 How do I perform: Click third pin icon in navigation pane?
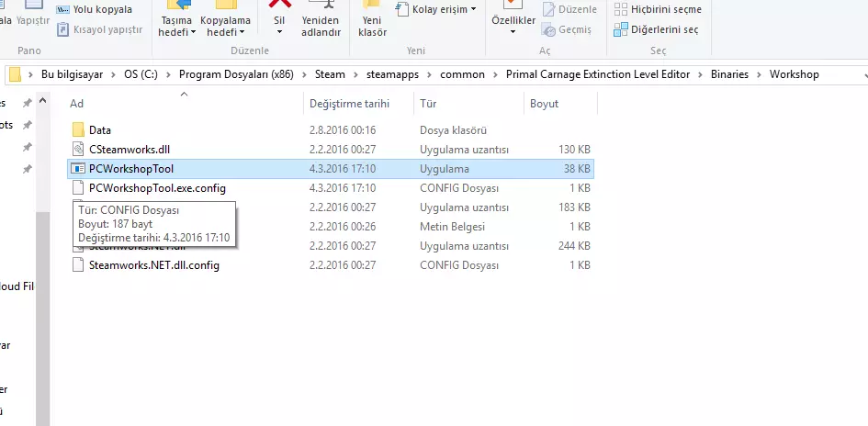tap(27, 147)
